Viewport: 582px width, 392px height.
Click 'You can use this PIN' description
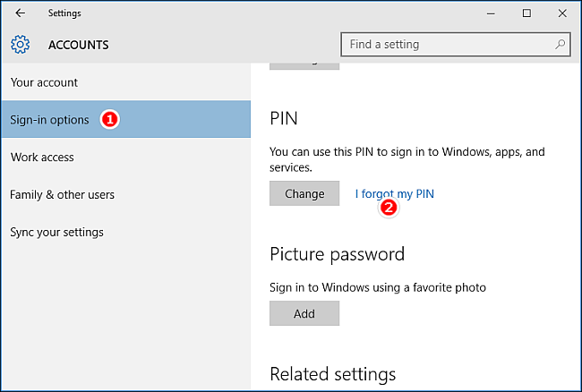(x=407, y=159)
